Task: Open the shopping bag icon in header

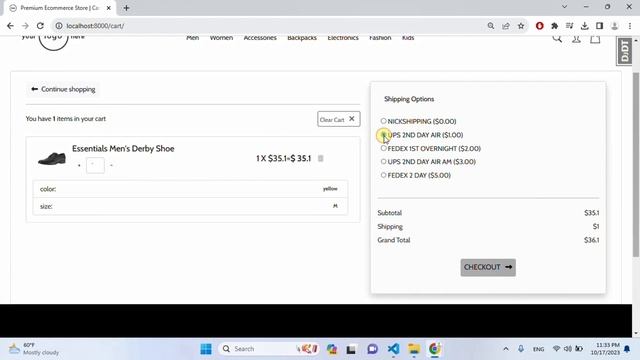Action: 595,39
